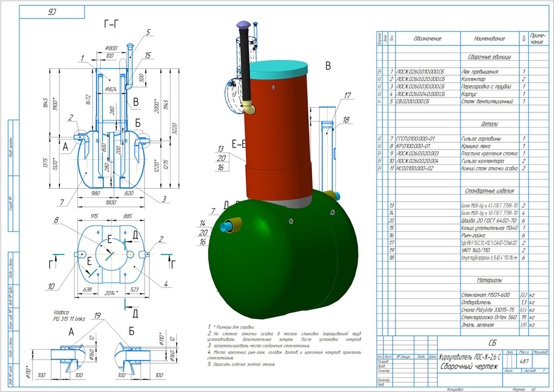The width and height of the screenshot is (554, 392).
Task: Click designation 'ЛОСЖ.0260.010.000.СБ'
Action: click(x=420, y=72)
